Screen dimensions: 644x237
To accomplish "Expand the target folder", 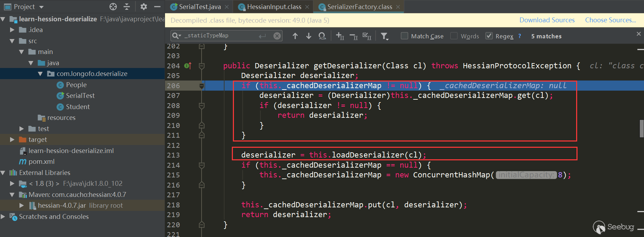I will pos(12,139).
